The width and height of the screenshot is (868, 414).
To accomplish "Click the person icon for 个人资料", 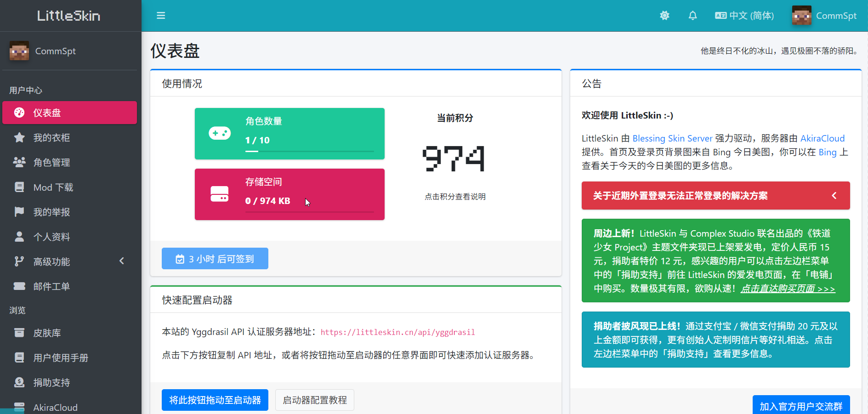I will pyautogui.click(x=19, y=237).
